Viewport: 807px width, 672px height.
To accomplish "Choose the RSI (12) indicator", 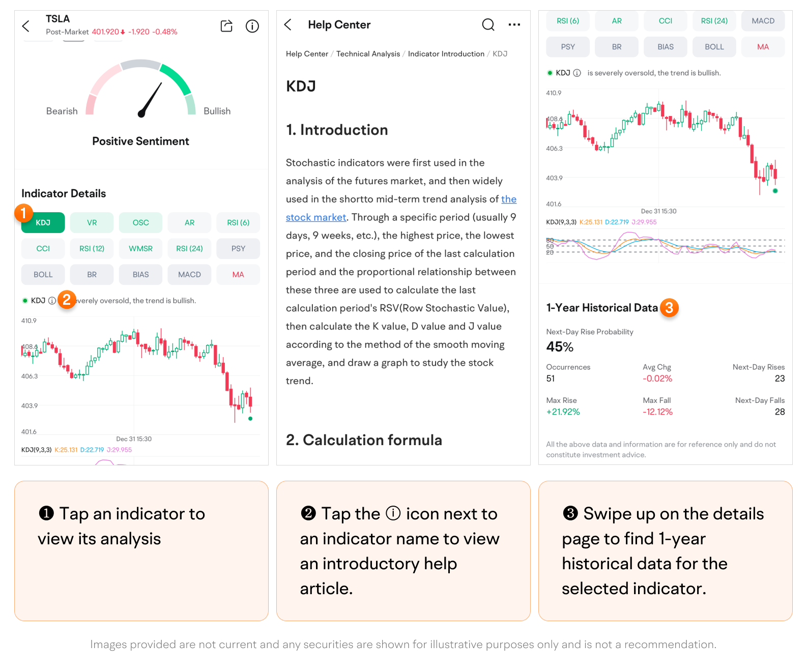I will click(92, 248).
